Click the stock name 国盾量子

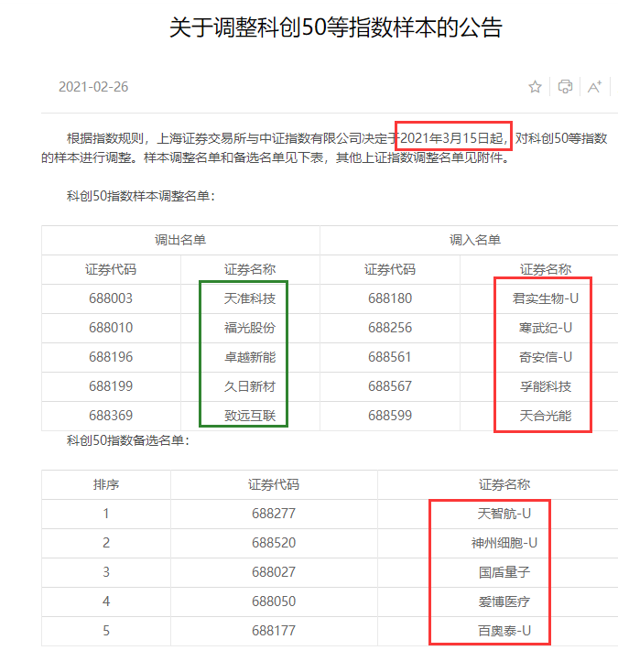[x=504, y=572]
